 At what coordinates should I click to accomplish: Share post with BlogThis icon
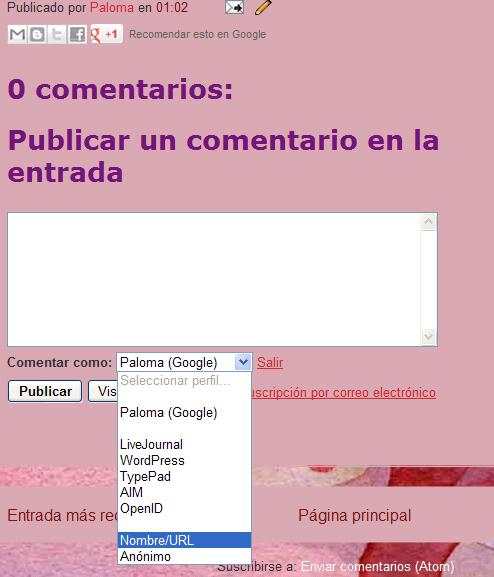click(37, 35)
